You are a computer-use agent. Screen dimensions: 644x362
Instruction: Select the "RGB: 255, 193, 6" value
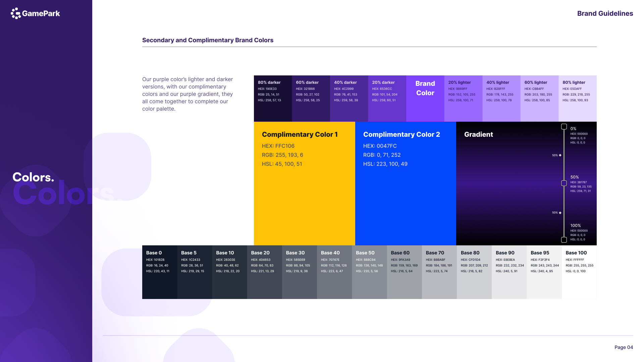click(282, 155)
